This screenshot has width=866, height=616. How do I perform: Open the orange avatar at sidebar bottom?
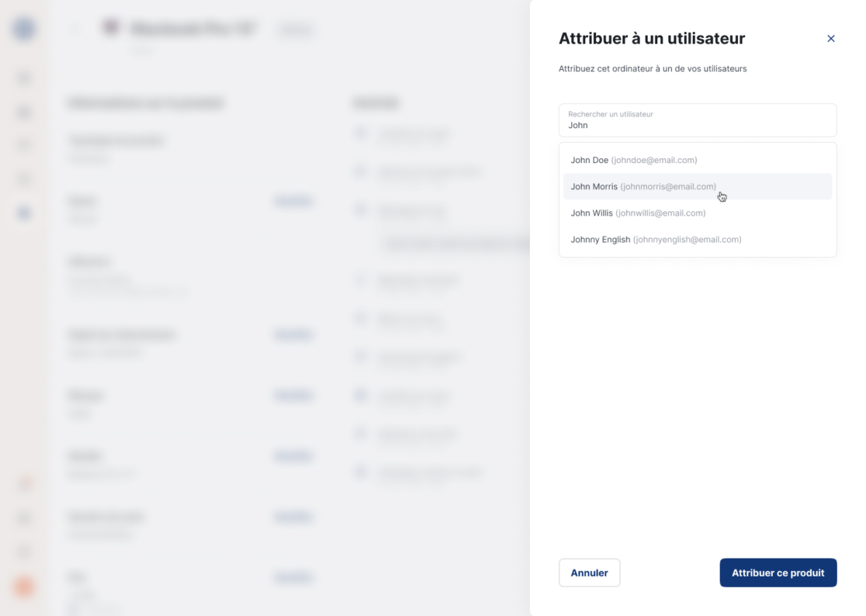pyautogui.click(x=24, y=587)
